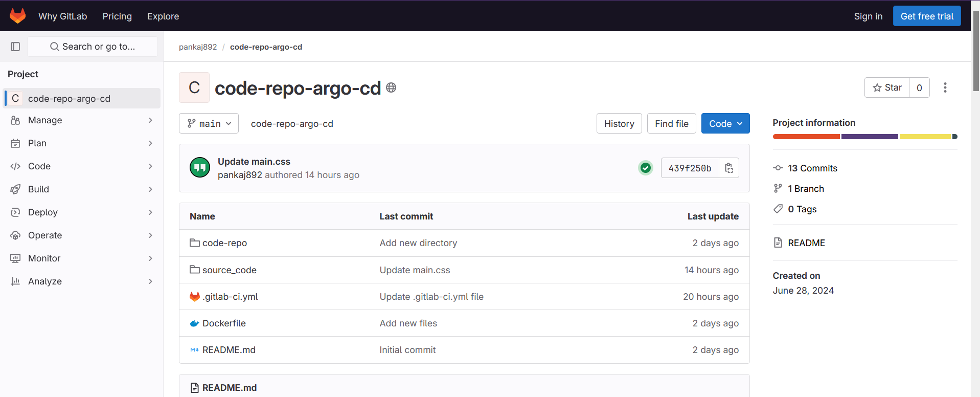Click the GitLab fox logo
Image resolution: width=980 pixels, height=397 pixels.
pyautogui.click(x=18, y=16)
